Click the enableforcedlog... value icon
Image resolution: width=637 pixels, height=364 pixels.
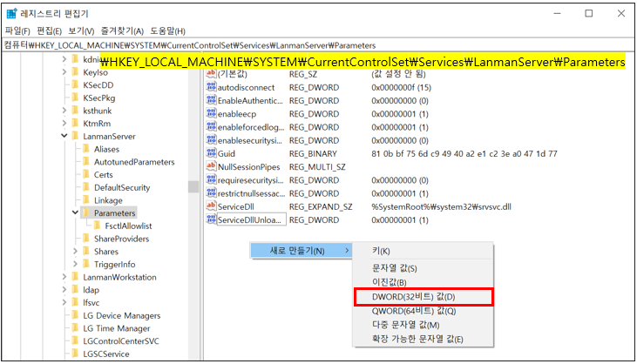click(211, 126)
